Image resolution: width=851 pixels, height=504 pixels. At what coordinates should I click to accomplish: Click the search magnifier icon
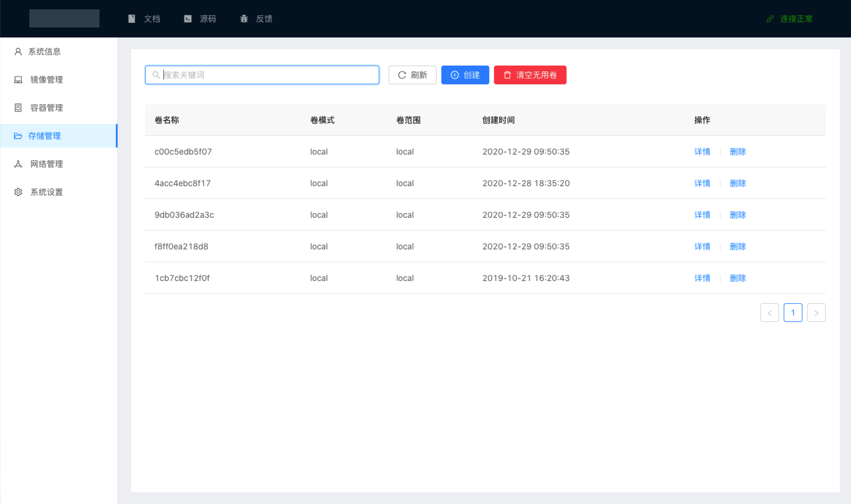pyautogui.click(x=156, y=75)
